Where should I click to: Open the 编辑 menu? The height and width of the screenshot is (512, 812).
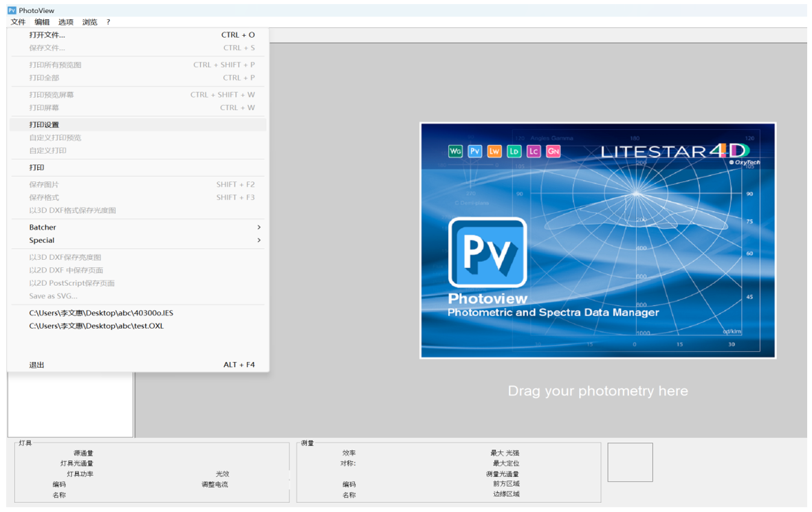tap(42, 22)
